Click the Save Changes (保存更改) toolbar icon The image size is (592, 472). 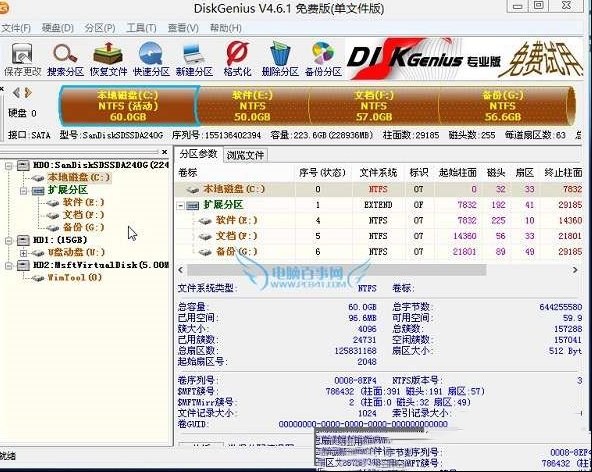(x=22, y=59)
